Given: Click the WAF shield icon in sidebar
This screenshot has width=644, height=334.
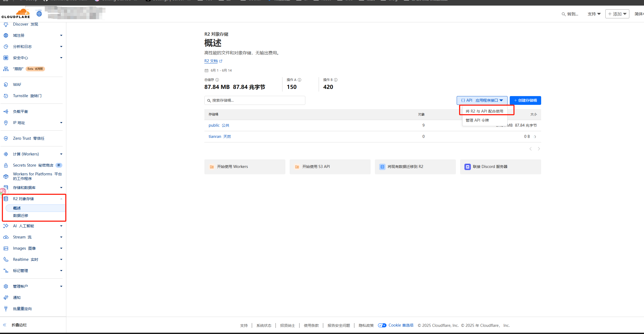Looking at the screenshot, I should click(6, 85).
